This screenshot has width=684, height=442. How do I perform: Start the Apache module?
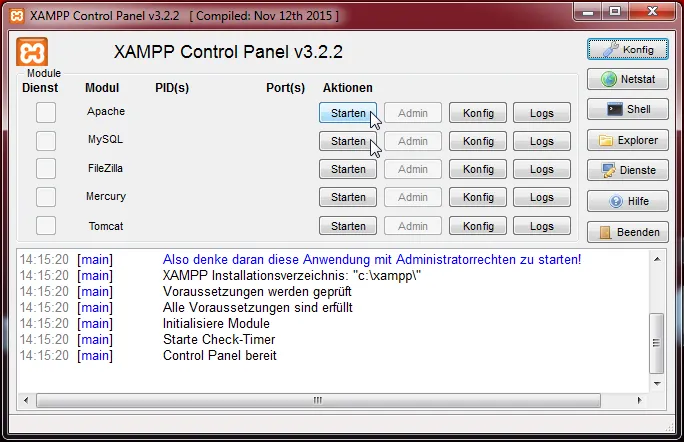tap(348, 113)
